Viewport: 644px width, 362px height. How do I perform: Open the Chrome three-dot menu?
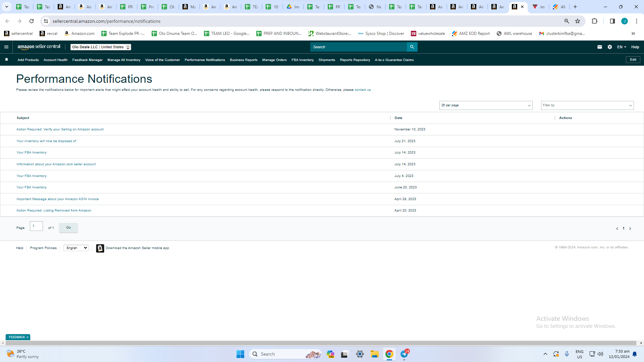click(637, 21)
